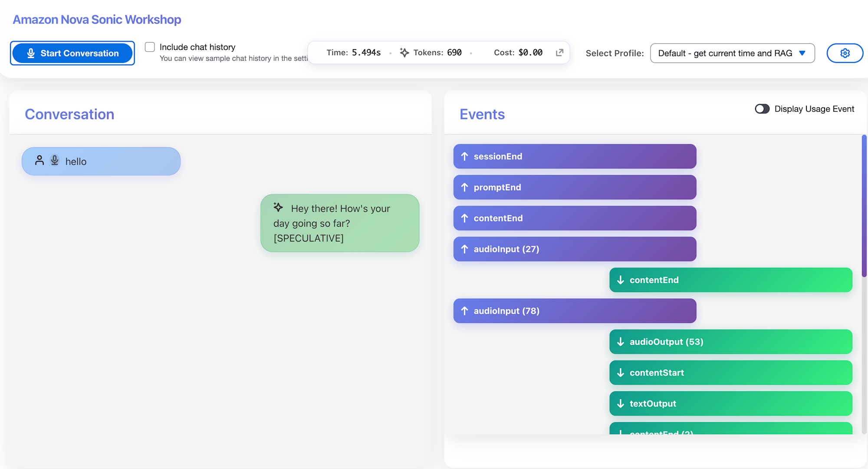Open the Select Profile dropdown
Screen dimensions: 868x469
pyautogui.click(x=725, y=53)
